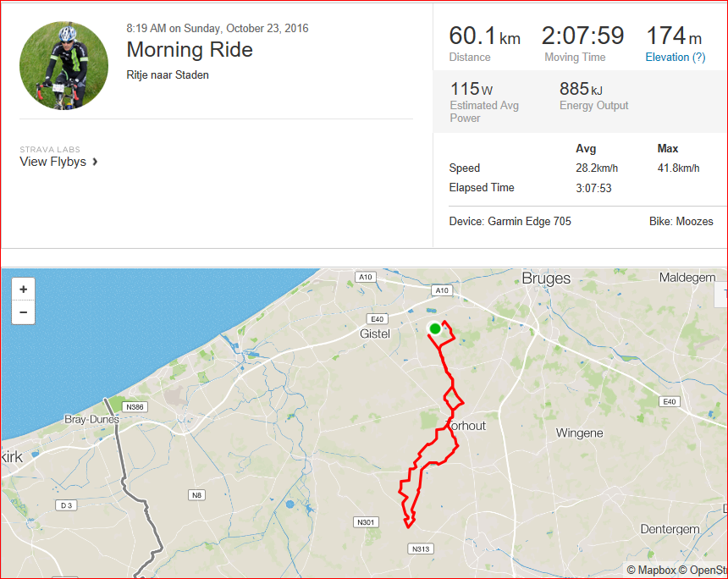The height and width of the screenshot is (579, 728).
Task: Click the 885 kJ Energy Output stat
Action: [593, 95]
